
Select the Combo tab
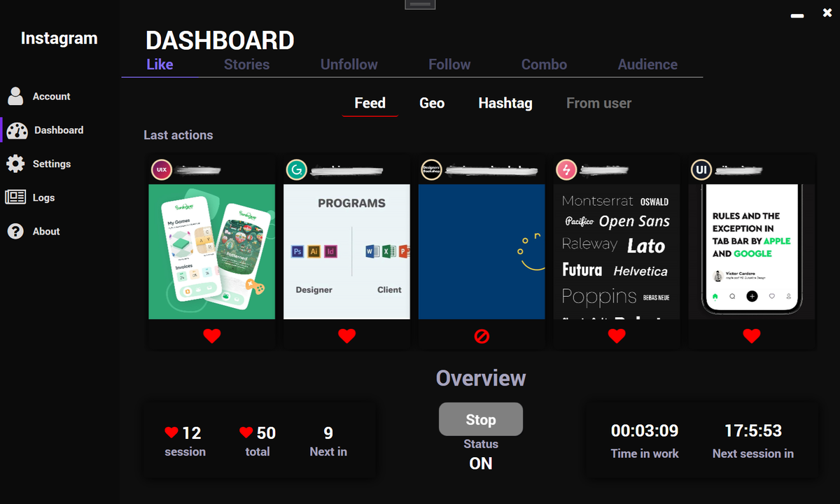pyautogui.click(x=544, y=64)
